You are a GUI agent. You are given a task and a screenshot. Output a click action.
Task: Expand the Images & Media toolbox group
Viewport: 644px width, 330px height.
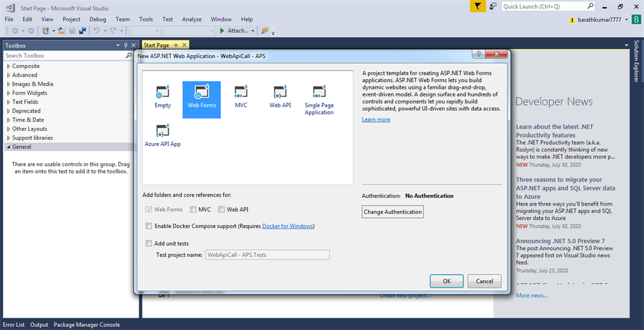[x=9, y=84]
